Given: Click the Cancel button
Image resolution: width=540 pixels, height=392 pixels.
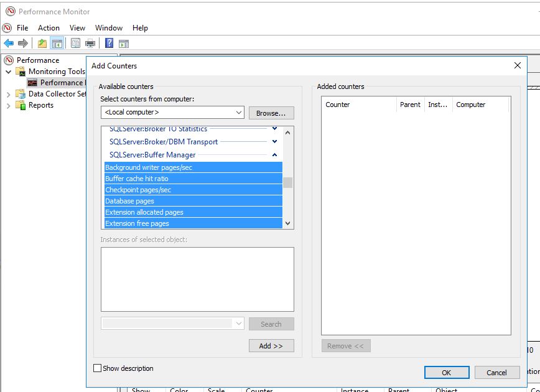Looking at the screenshot, I should pyautogui.click(x=497, y=372).
